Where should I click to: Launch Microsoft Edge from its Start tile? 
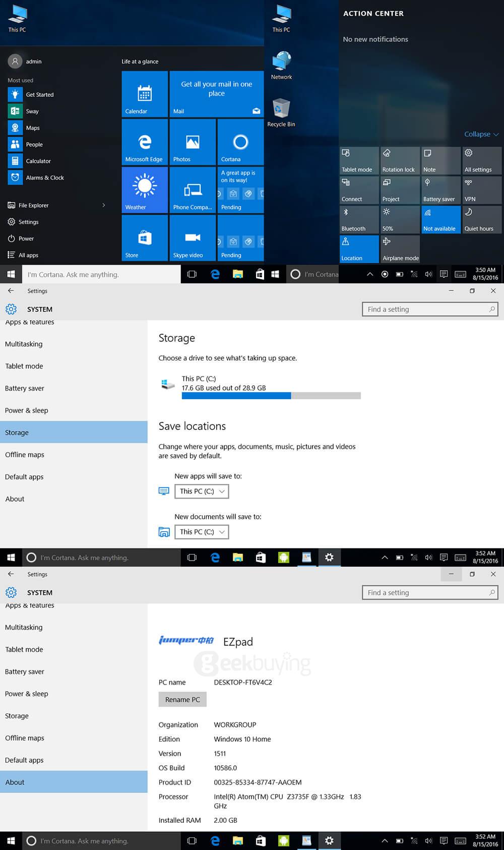pyautogui.click(x=144, y=142)
